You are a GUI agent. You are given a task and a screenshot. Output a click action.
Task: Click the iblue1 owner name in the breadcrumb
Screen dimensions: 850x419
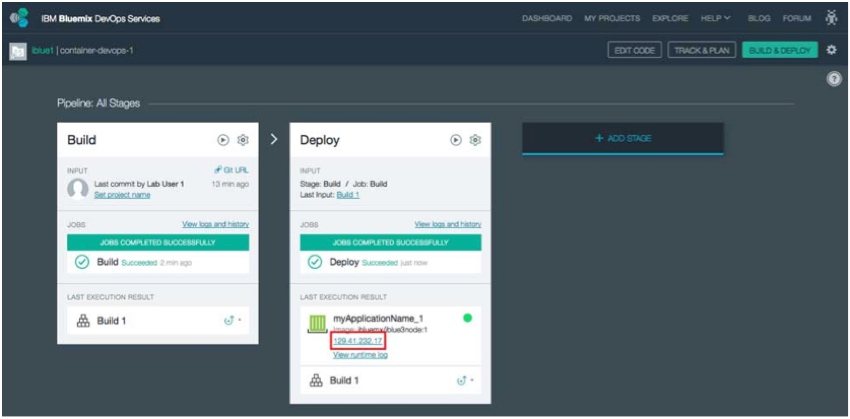[x=43, y=50]
